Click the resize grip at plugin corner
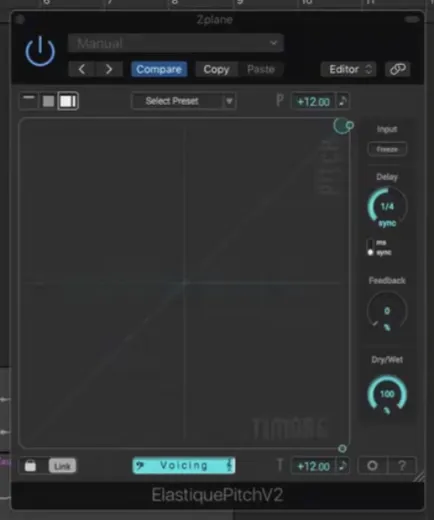This screenshot has width=434, height=520. pos(419,476)
